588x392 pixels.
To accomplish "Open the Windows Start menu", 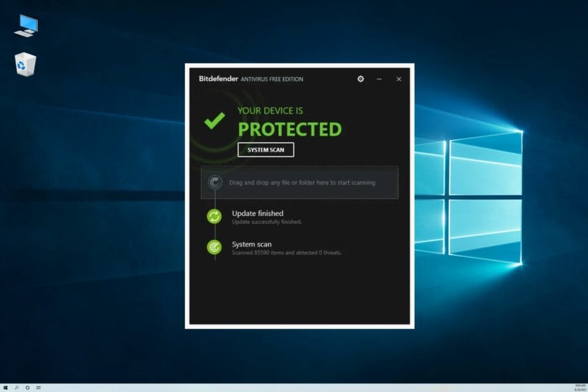I will point(5,387).
